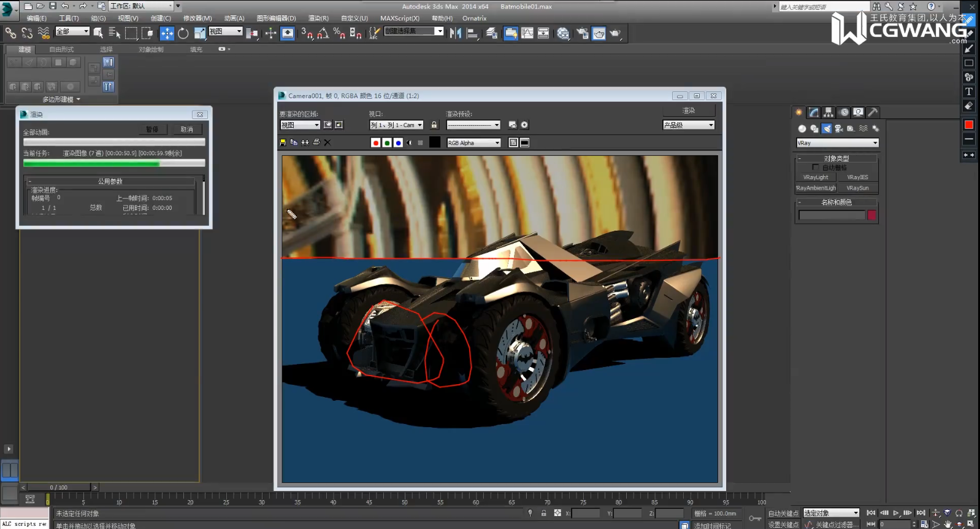Activate the Select and Move tool
Image resolution: width=980 pixels, height=529 pixels.
[167, 33]
